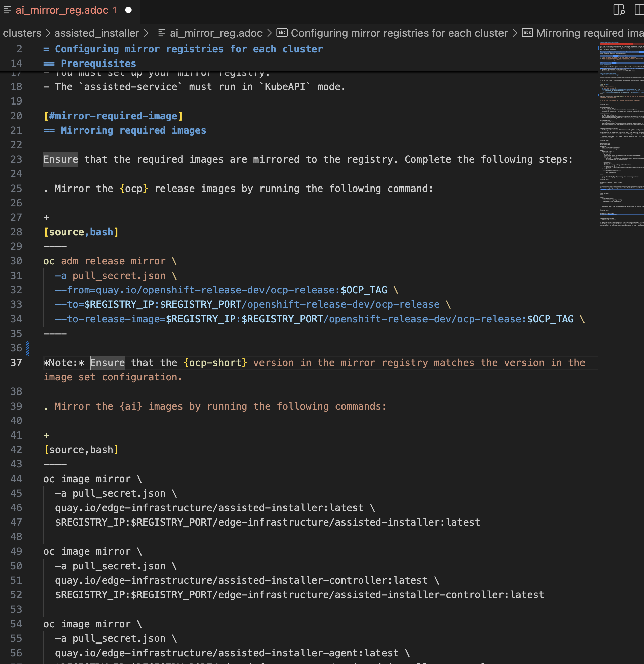Jump to sticky header 'Configuring mirror registries for each cluster'
Screen dimensions: 644x664
pos(189,49)
